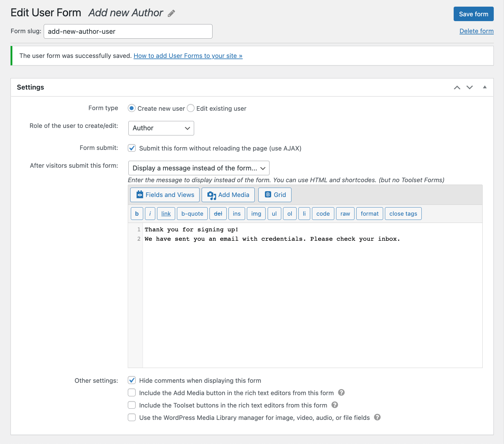Click the Form slug input field
The height and width of the screenshot is (444, 504).
point(128,31)
